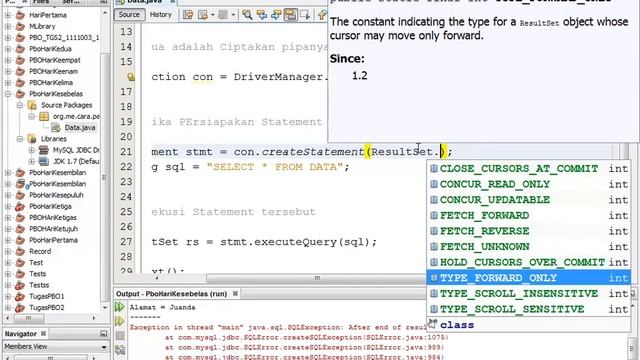Switch to the History view tab
Image resolution: width=640 pixels, height=360 pixels.
160,15
